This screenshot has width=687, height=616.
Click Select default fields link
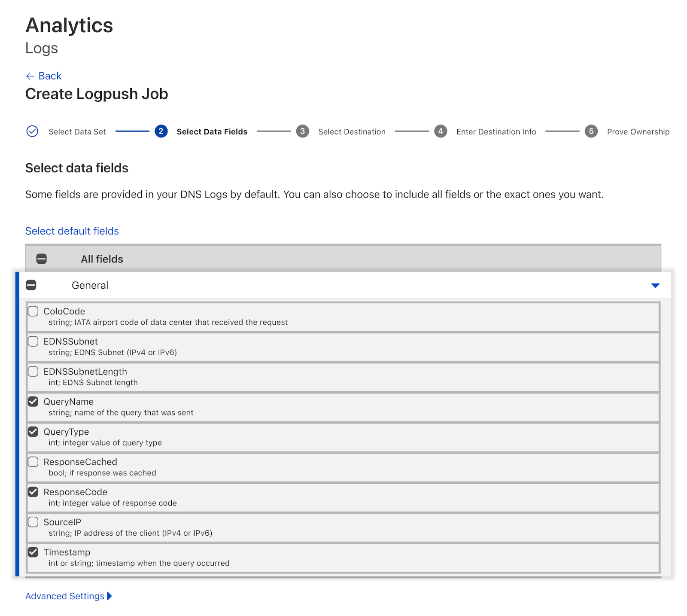[72, 231]
